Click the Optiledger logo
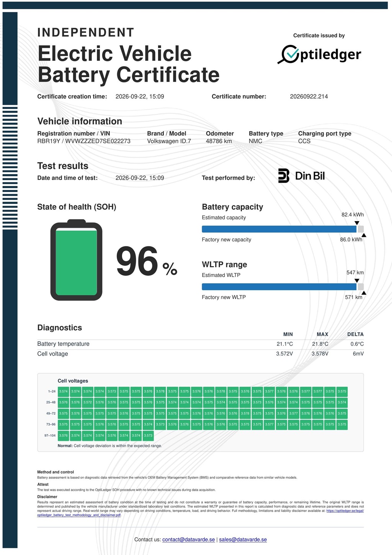The image size is (392, 555). (319, 54)
